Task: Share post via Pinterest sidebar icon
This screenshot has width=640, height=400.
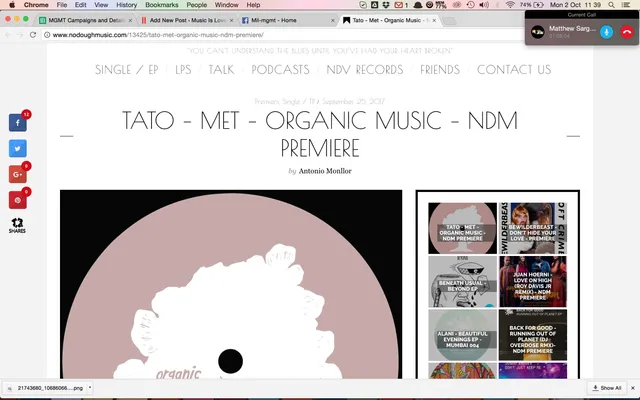Action: coord(18,200)
